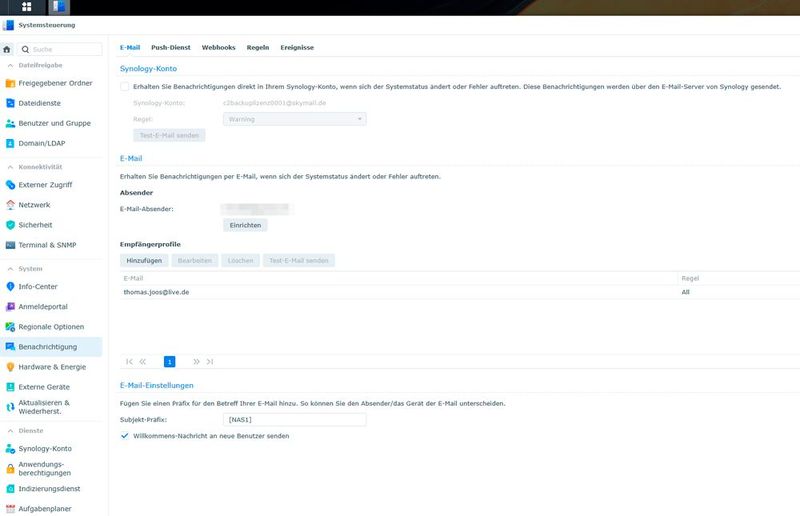The image size is (800, 516).
Task: Open Terminal & SNMP icon
Action: [10, 245]
